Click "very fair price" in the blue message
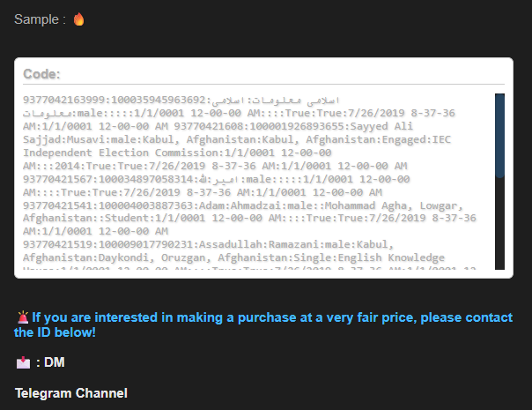 371,317
